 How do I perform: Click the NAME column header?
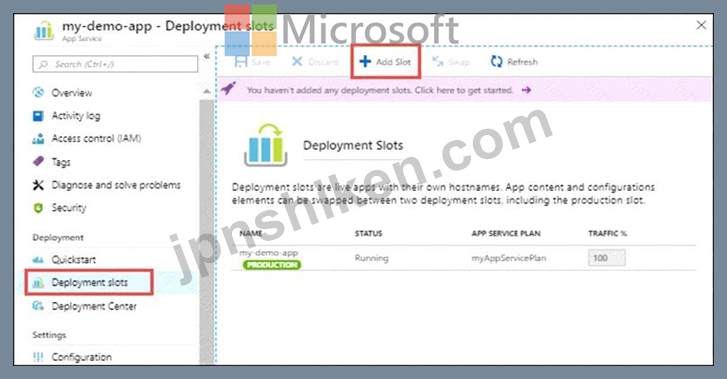(x=251, y=233)
